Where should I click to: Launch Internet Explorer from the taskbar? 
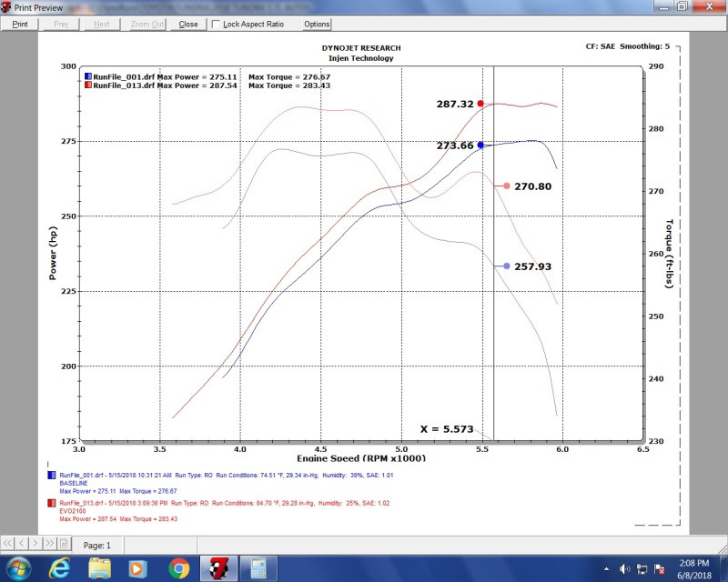59,568
